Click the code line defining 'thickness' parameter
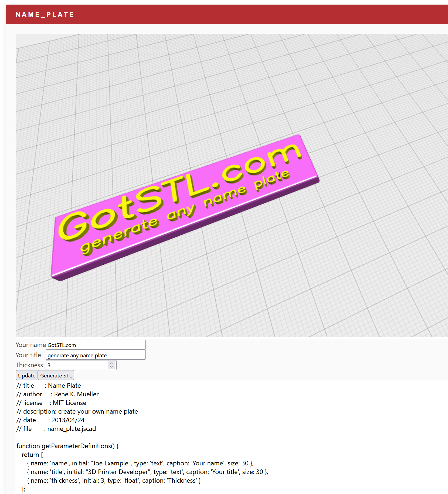The image size is (448, 494). 114,481
